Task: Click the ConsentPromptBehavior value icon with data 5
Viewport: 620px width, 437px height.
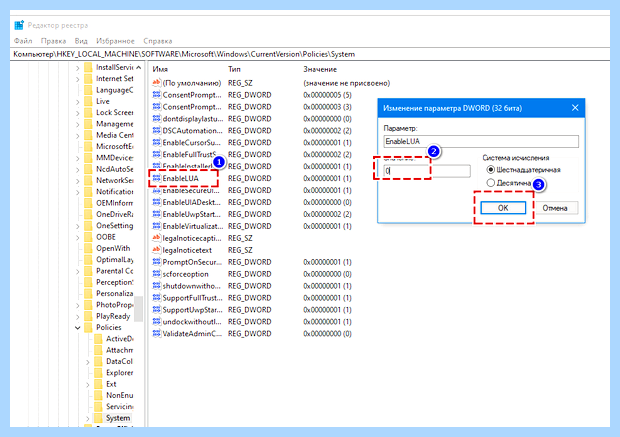Action: [157, 95]
